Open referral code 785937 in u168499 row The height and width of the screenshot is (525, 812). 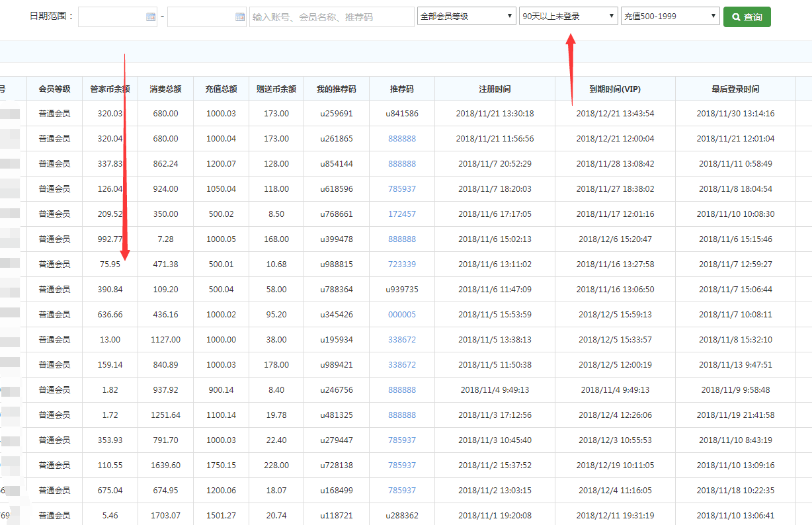402,491
